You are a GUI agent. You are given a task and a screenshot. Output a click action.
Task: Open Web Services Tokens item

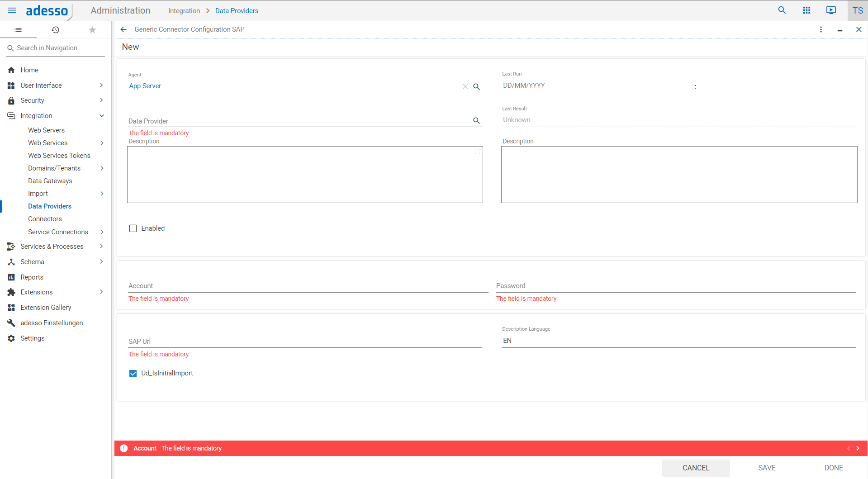pyautogui.click(x=59, y=156)
